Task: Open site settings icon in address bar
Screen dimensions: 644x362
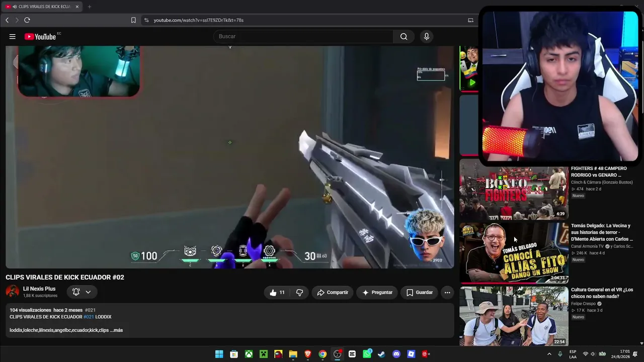Action: [x=146, y=20]
